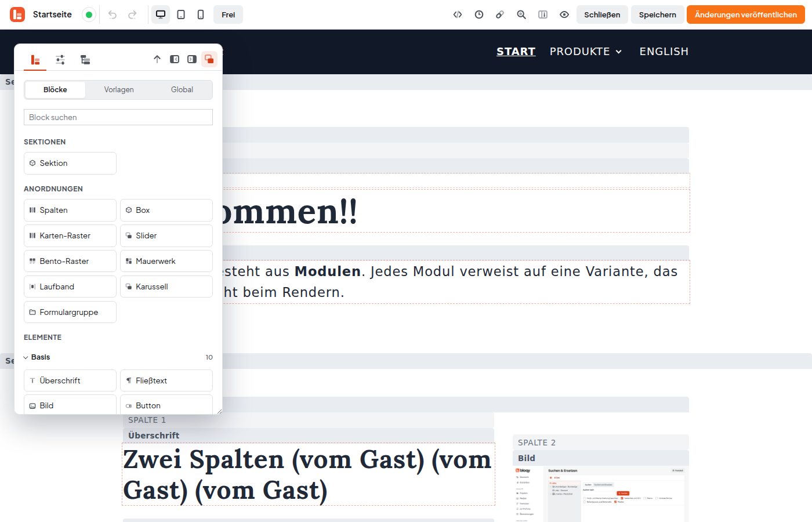Open the code view icon in toolbar

click(458, 14)
